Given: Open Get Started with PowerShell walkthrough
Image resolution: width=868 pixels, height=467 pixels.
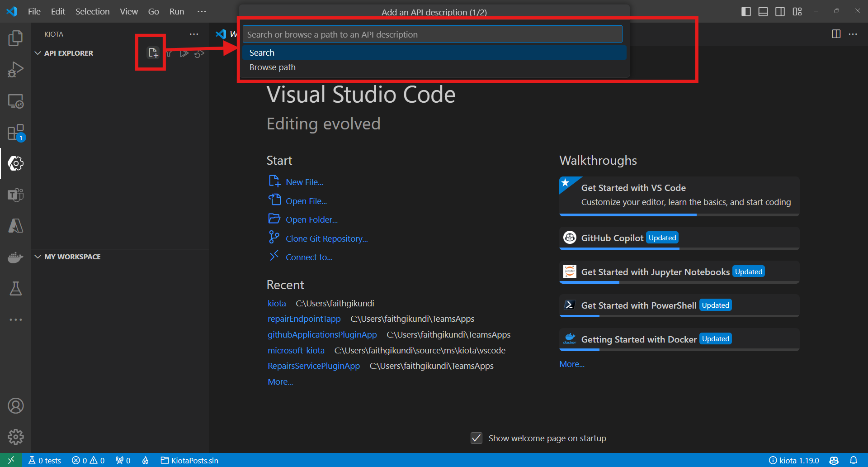Looking at the screenshot, I should pos(679,305).
